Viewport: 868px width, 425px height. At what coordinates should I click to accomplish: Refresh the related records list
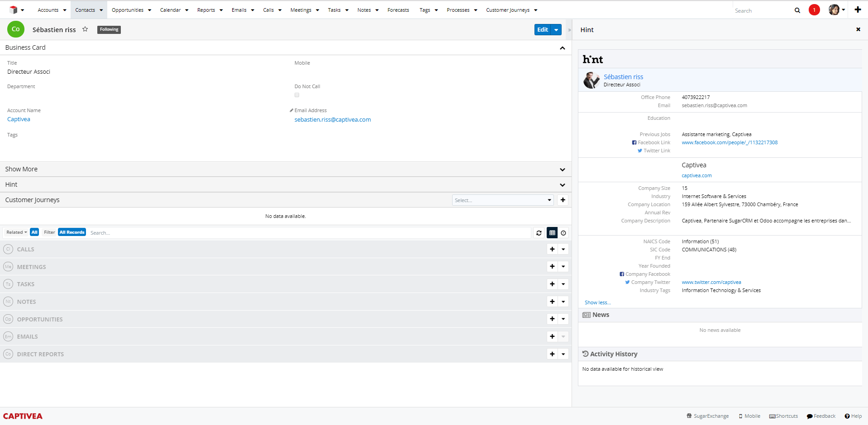point(539,232)
